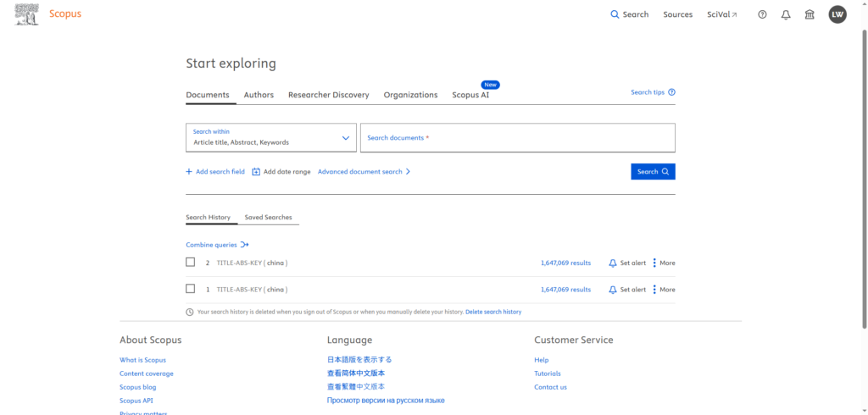Switch to the Authors tab
The width and height of the screenshot is (868, 415).
coord(259,95)
